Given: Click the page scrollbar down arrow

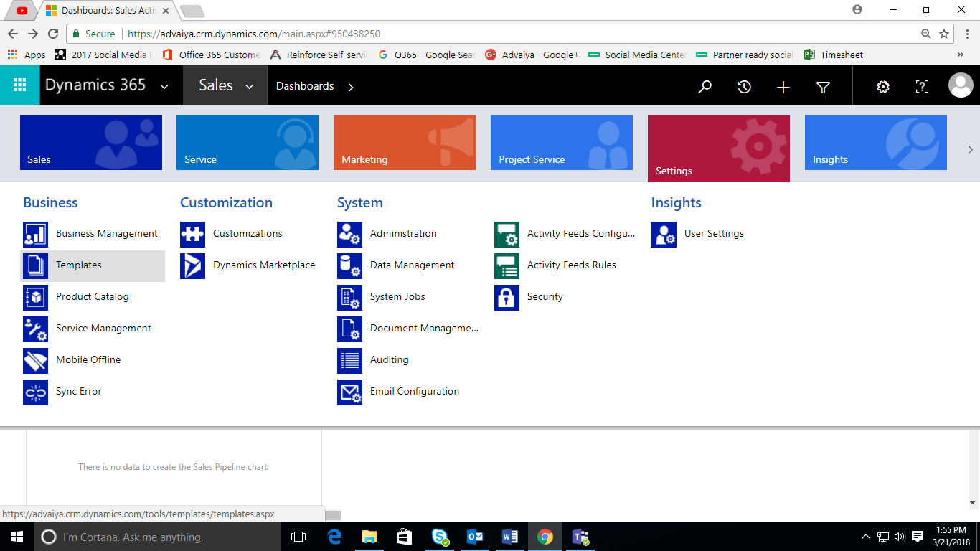Looking at the screenshot, I should coord(974,504).
